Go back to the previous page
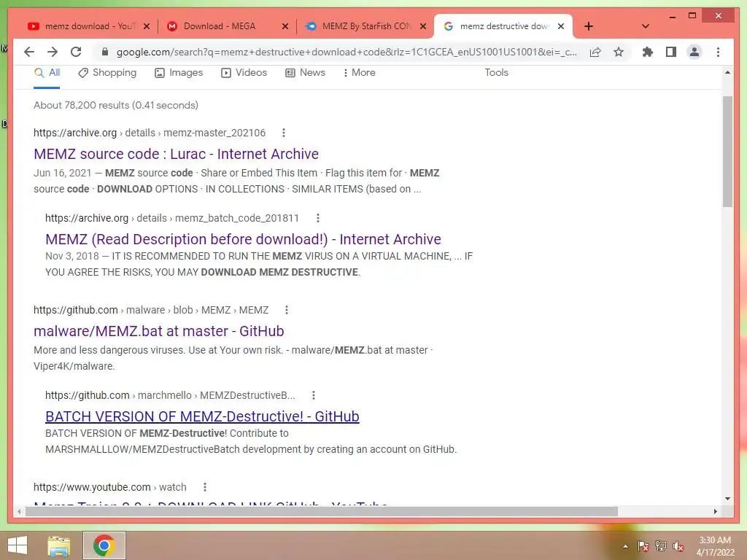Image resolution: width=747 pixels, height=560 pixels. click(x=29, y=52)
